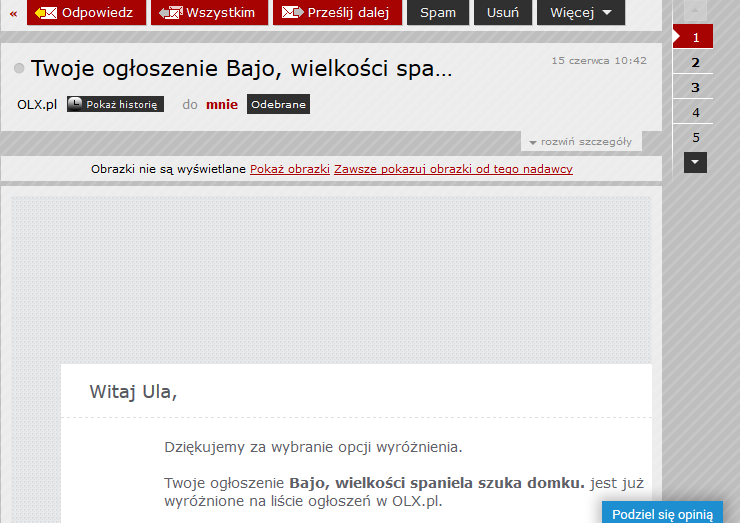Click the pager up arrow button
The image size is (740, 523).
tap(695, 10)
